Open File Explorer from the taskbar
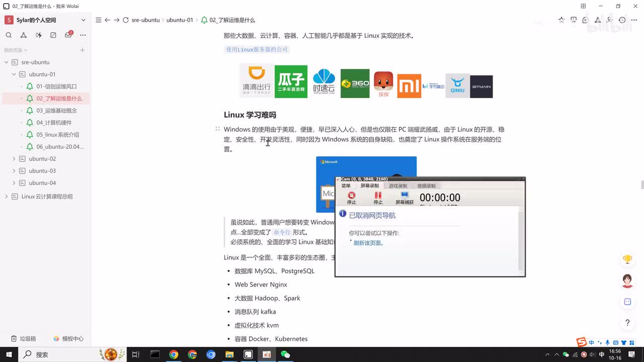Screen dimensions: 644x362 click(x=229, y=354)
